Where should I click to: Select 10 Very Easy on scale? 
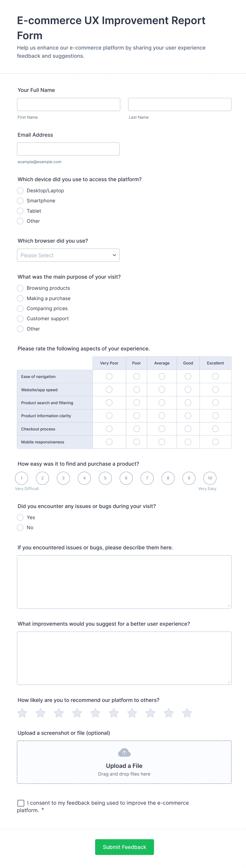tap(210, 478)
